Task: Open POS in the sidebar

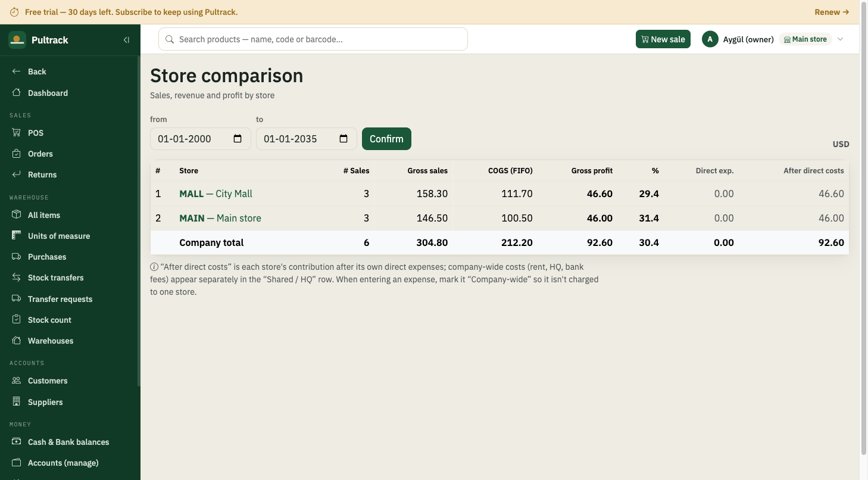Action: pos(69,133)
